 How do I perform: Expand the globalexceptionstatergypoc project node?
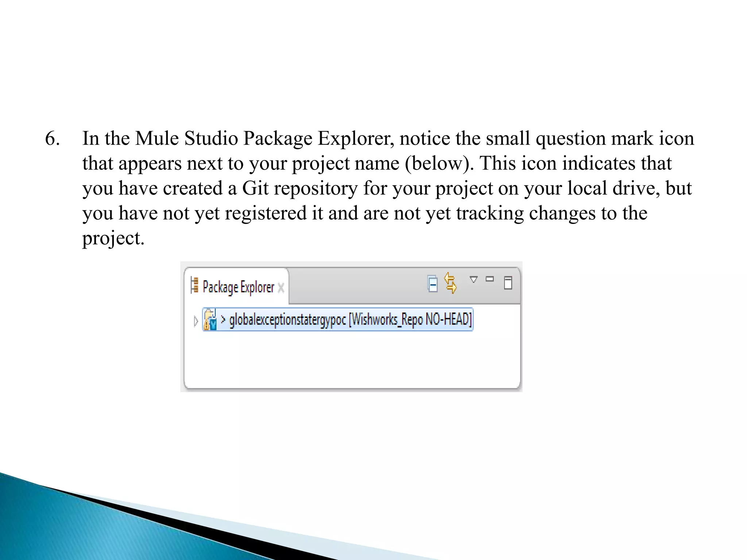[x=196, y=321]
